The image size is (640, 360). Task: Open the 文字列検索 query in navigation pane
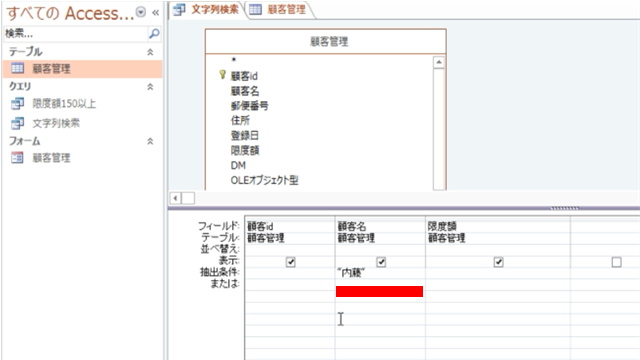coord(56,123)
